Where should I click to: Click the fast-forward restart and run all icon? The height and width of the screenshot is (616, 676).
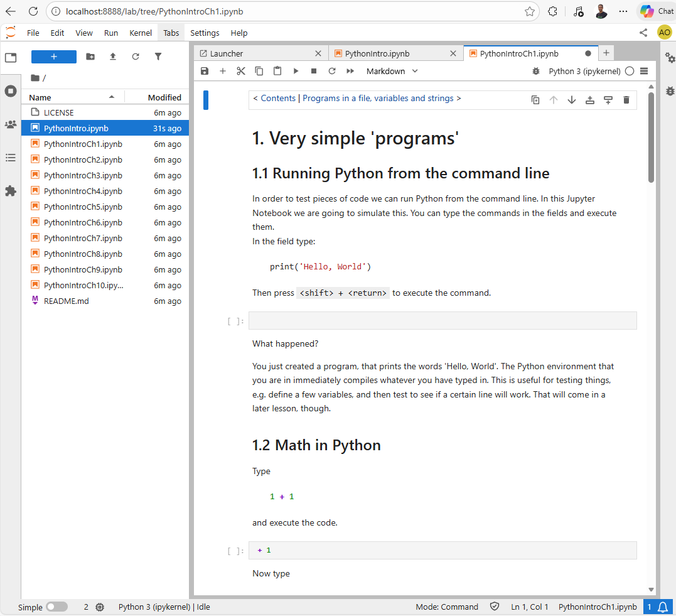[x=350, y=72]
